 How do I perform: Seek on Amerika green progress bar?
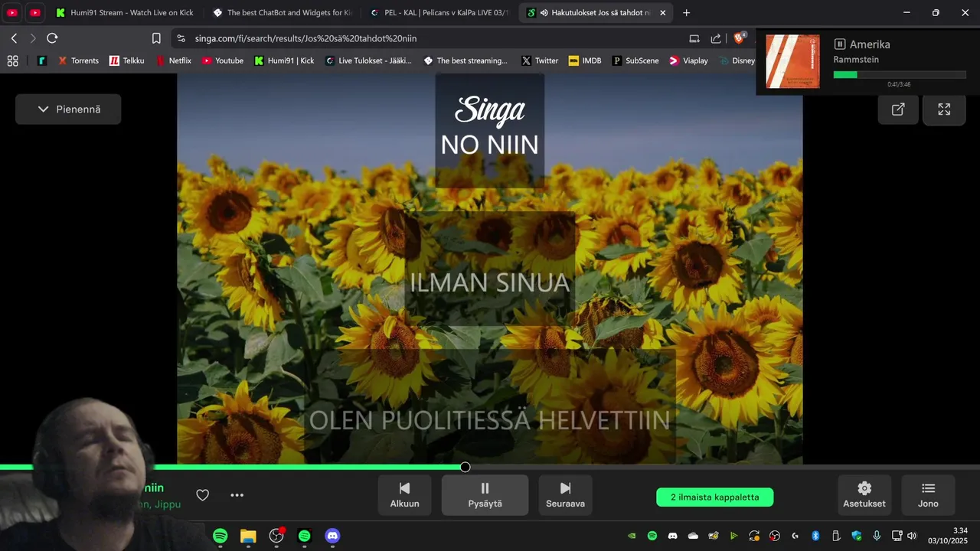click(x=900, y=75)
